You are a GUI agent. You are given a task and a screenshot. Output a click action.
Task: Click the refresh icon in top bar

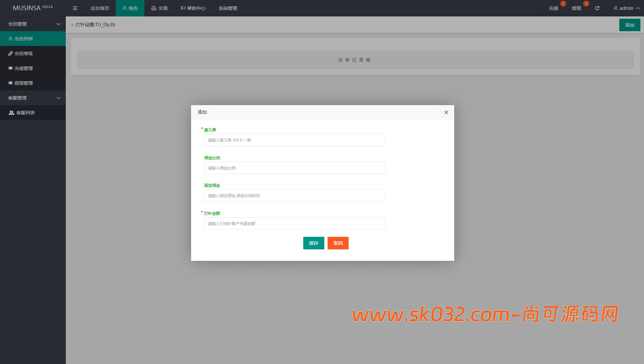(x=597, y=8)
